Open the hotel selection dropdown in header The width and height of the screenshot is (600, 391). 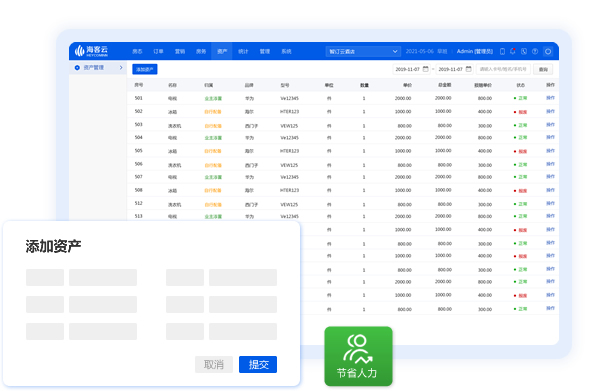point(363,51)
